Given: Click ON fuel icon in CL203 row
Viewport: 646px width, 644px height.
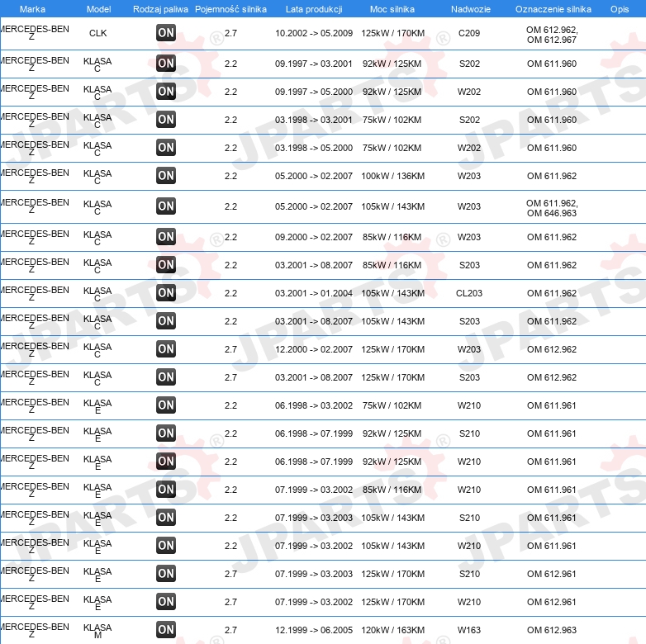Looking at the screenshot, I should point(166,293).
